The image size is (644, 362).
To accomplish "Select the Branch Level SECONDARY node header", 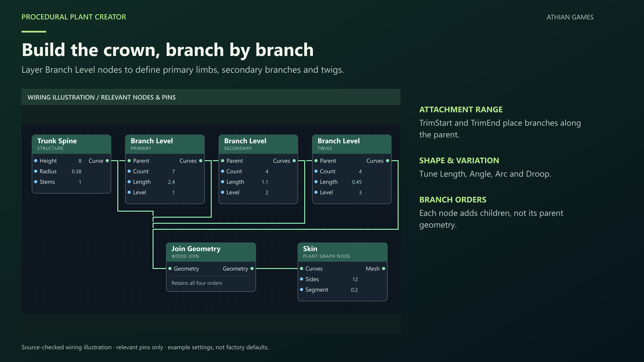I will 258,144.
